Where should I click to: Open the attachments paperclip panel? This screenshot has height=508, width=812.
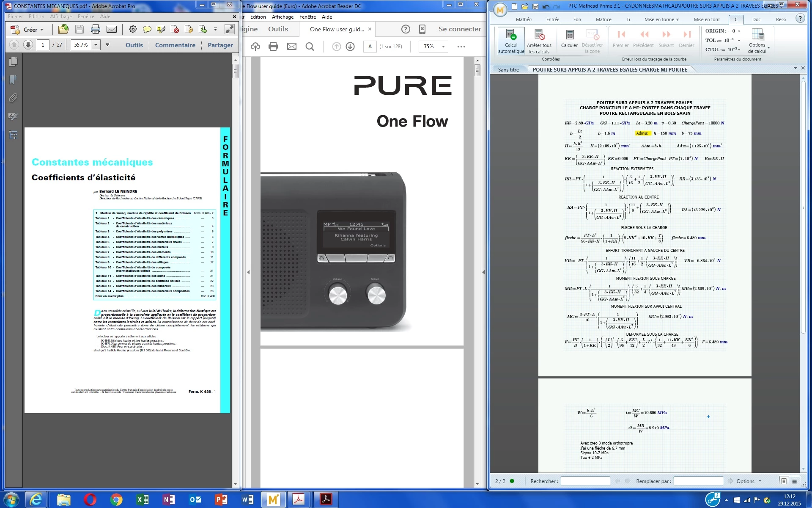click(x=13, y=98)
